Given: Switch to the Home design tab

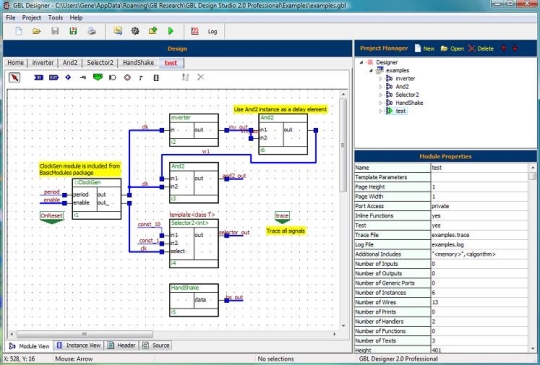Looking at the screenshot, I should (x=15, y=63).
